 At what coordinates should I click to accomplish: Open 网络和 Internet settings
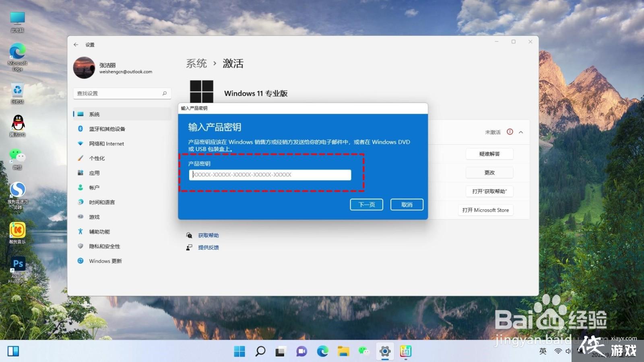tap(122, 144)
